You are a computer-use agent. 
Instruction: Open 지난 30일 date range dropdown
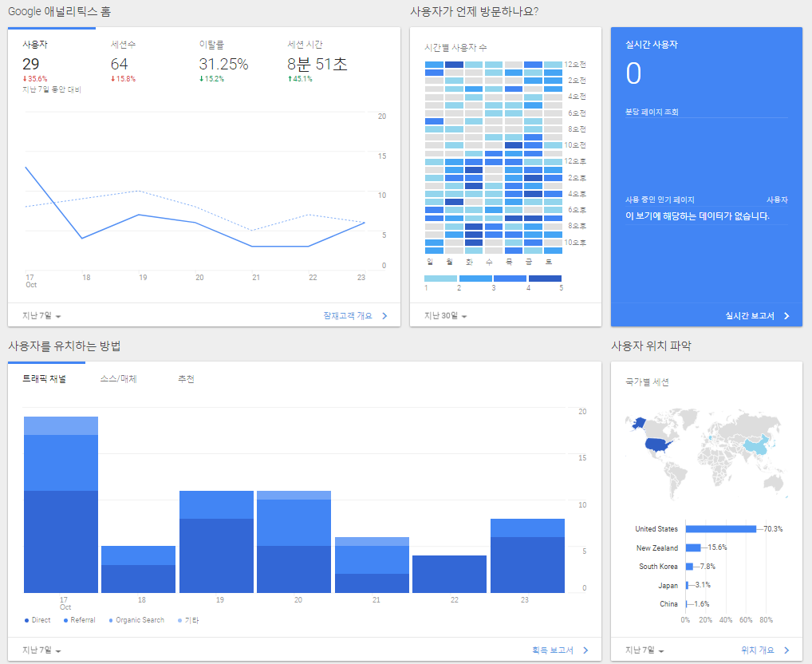click(446, 316)
